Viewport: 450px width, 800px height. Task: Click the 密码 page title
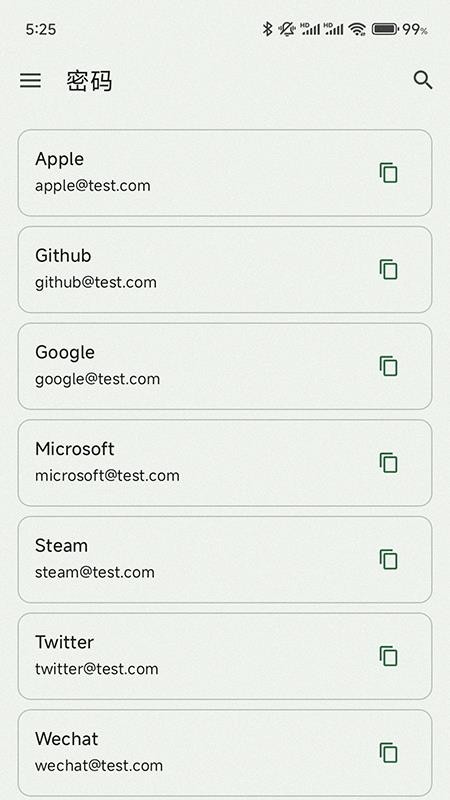click(x=89, y=81)
